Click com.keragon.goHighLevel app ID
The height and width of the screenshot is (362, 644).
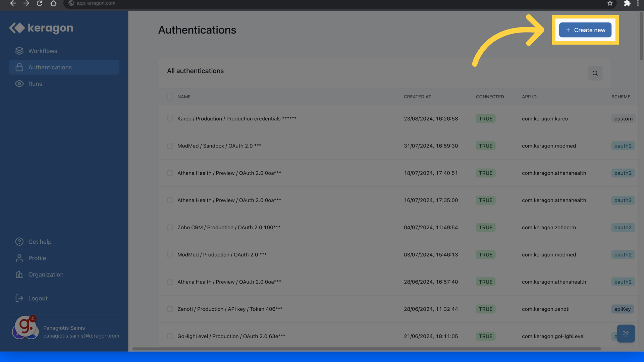(553, 336)
